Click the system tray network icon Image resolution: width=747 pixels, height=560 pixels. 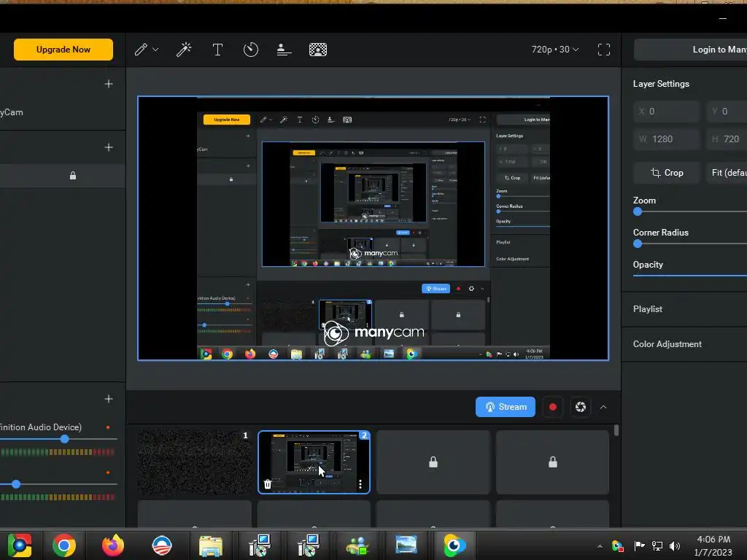click(657, 546)
